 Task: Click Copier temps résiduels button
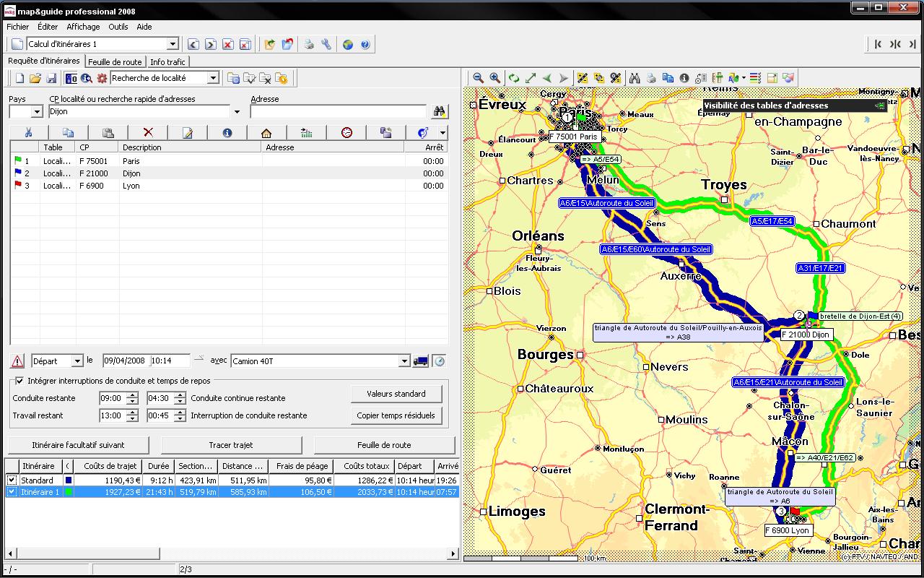pyautogui.click(x=396, y=415)
